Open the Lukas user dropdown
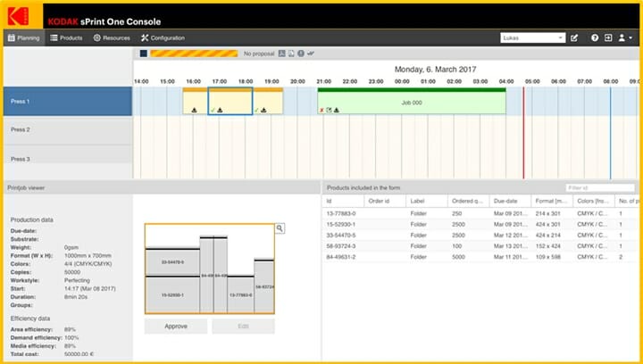The width and height of the screenshot is (643, 364). pos(532,38)
